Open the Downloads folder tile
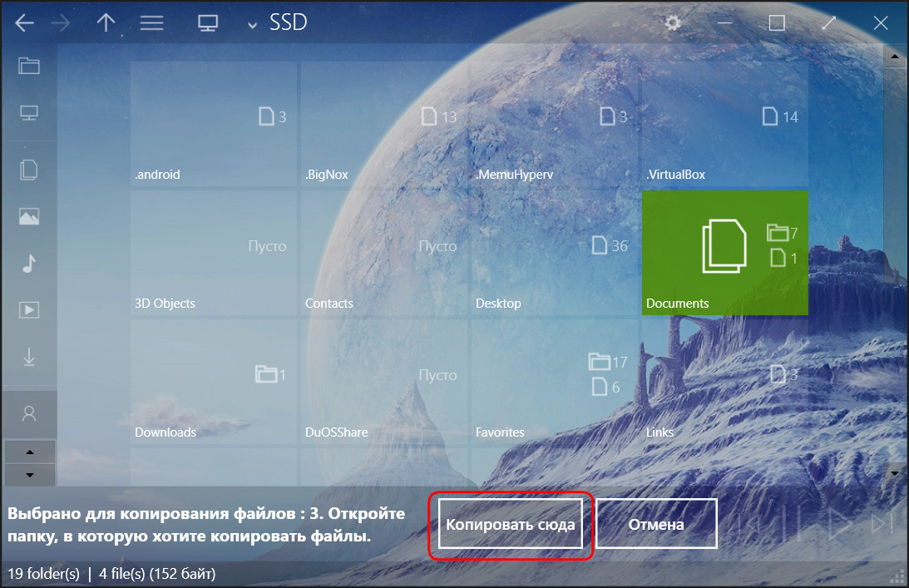Screen dimensions: 909x588 click(x=214, y=382)
